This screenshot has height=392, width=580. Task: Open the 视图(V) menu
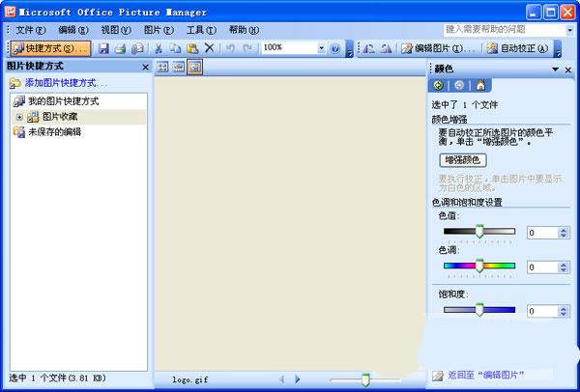[x=116, y=30]
